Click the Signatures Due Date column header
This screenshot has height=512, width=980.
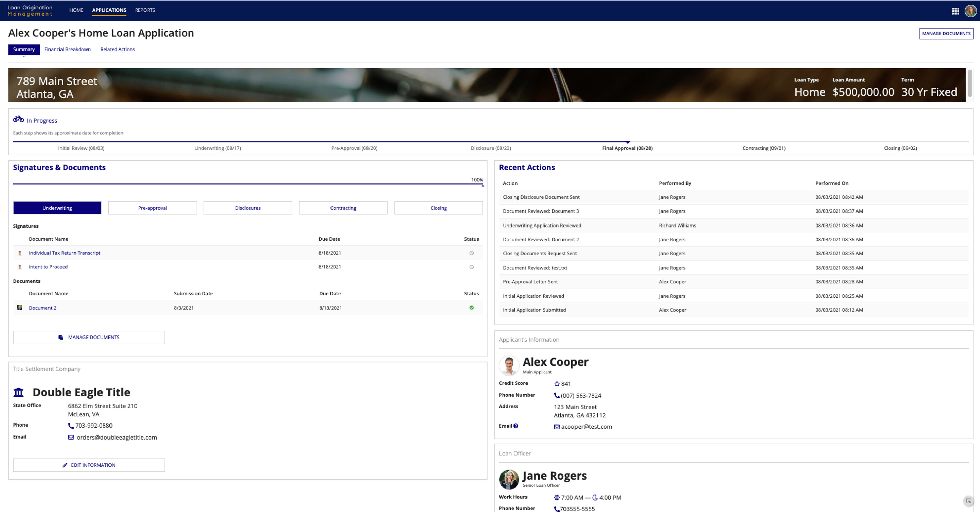click(329, 239)
